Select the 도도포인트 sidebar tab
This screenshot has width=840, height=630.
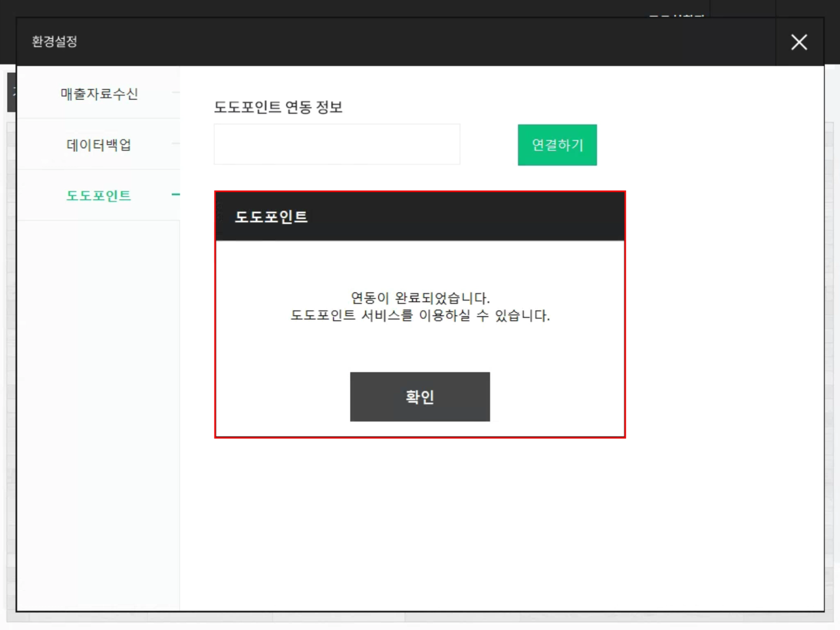coord(99,196)
